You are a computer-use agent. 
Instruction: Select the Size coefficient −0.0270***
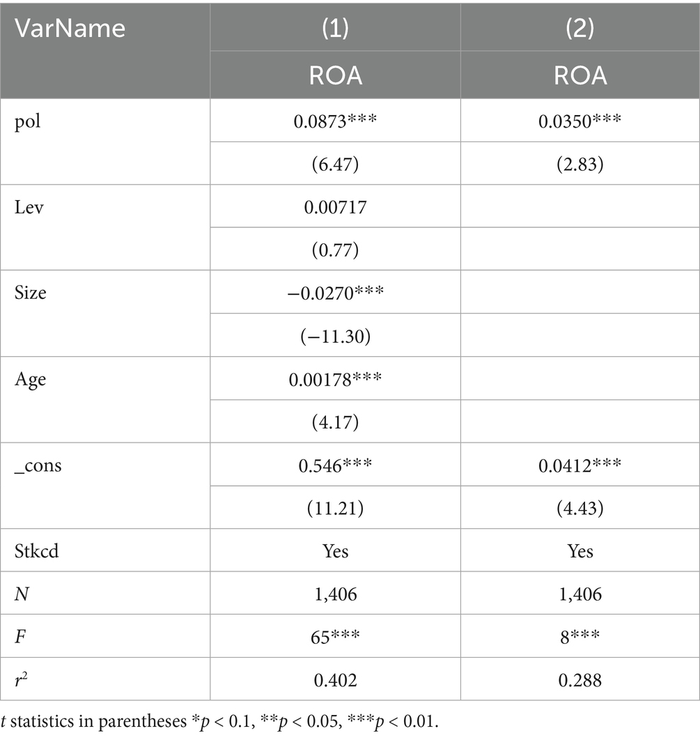335,293
